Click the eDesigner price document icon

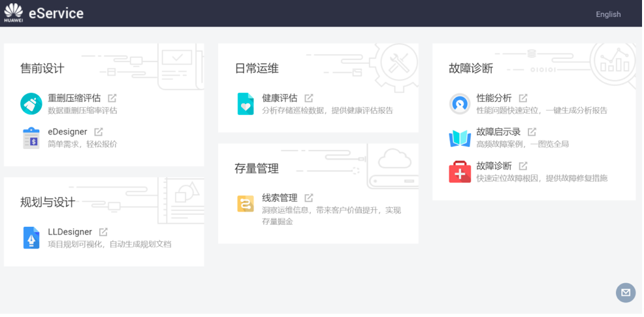[31, 138]
